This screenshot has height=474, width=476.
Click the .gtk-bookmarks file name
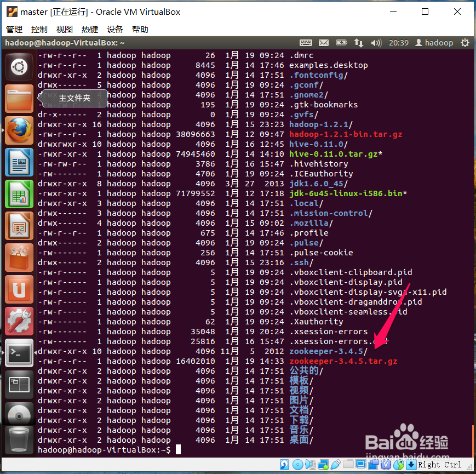[324, 105]
